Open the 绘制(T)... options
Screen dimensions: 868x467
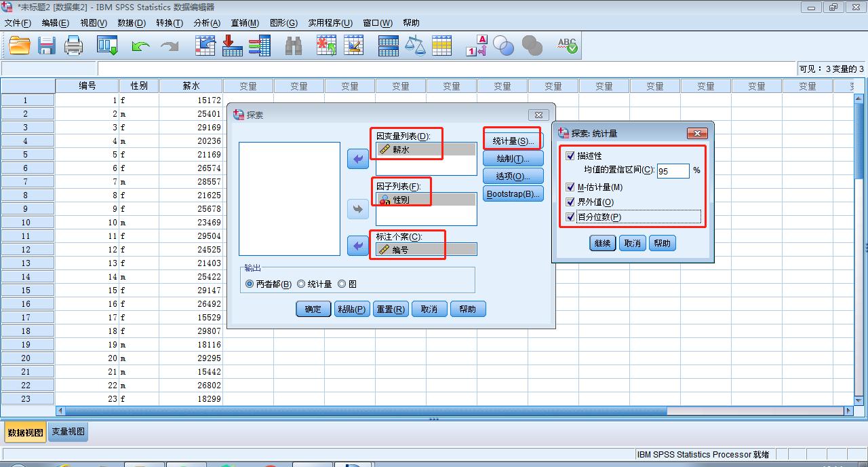tap(513, 159)
